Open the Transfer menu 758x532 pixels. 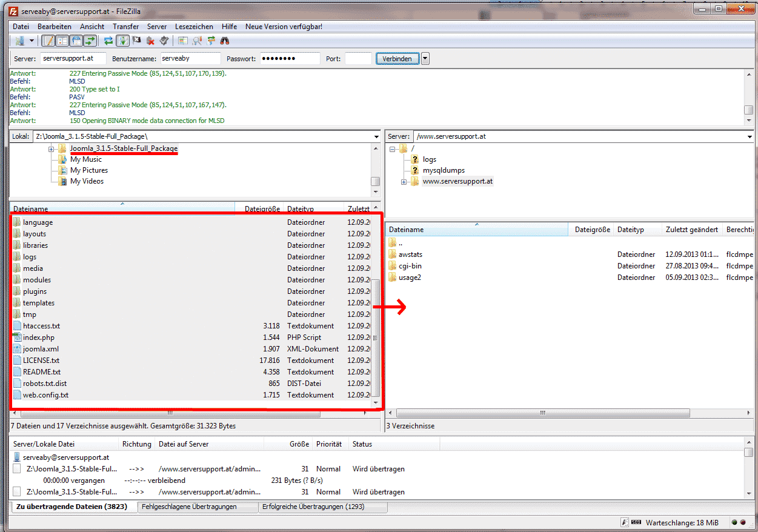tap(125, 27)
